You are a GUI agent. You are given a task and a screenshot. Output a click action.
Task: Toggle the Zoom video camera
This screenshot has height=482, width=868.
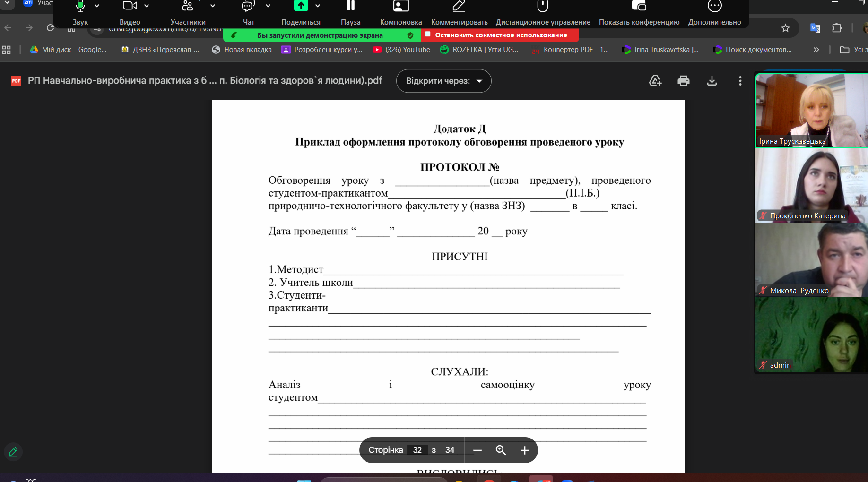click(x=130, y=7)
